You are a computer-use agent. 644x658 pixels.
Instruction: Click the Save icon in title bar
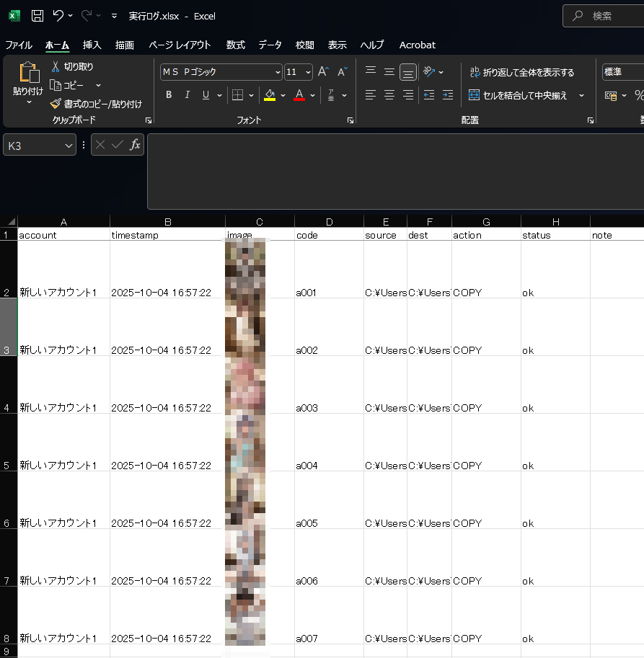click(x=38, y=15)
